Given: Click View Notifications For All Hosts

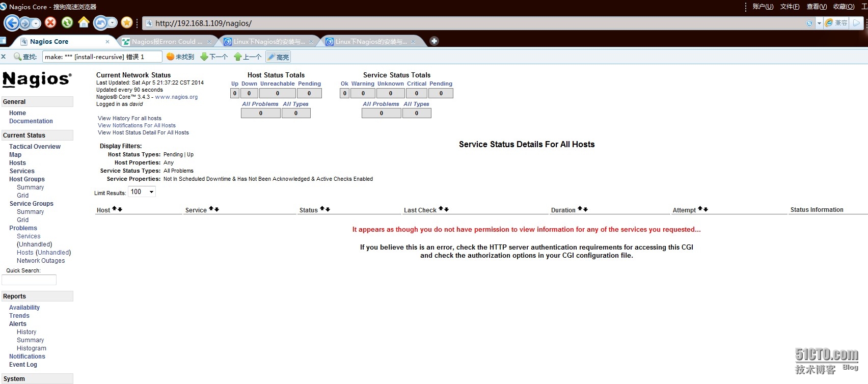Looking at the screenshot, I should point(137,125).
